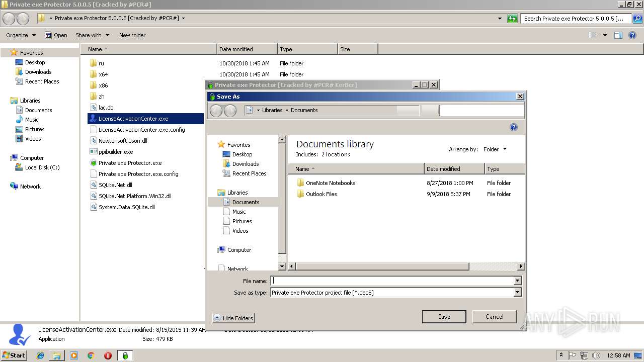The image size is (644, 362).
Task: Open the Arrange by Folder dropdown
Action: (495, 149)
